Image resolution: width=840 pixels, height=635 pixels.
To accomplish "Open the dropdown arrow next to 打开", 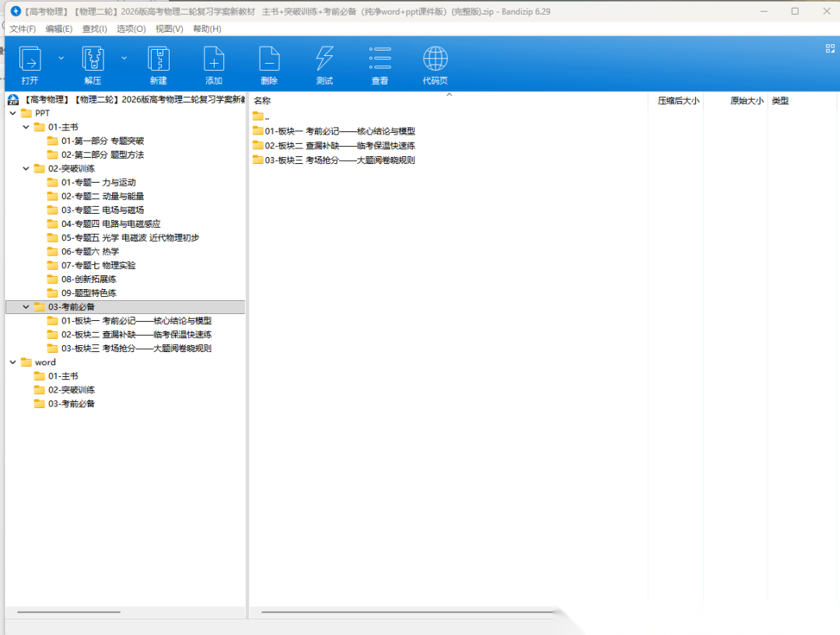I will point(61,58).
